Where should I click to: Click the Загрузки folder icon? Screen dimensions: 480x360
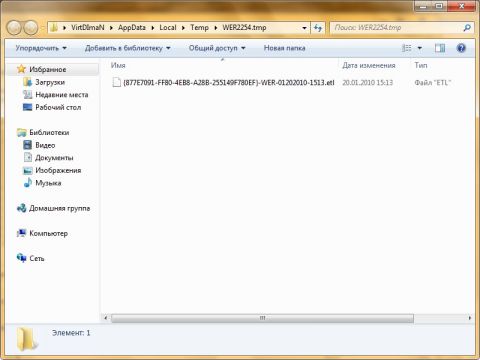(28, 82)
